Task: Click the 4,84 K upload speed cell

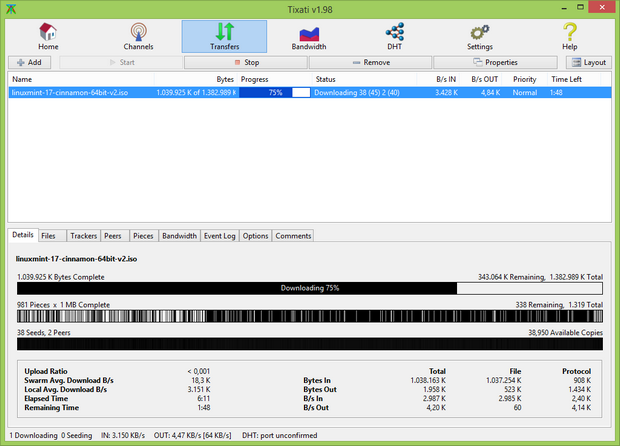Action: [490, 93]
